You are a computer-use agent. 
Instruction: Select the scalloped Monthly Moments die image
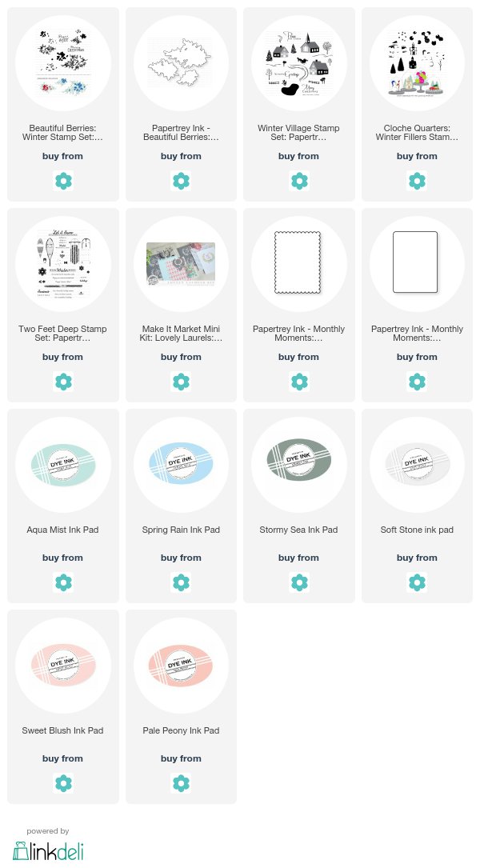coord(299,263)
